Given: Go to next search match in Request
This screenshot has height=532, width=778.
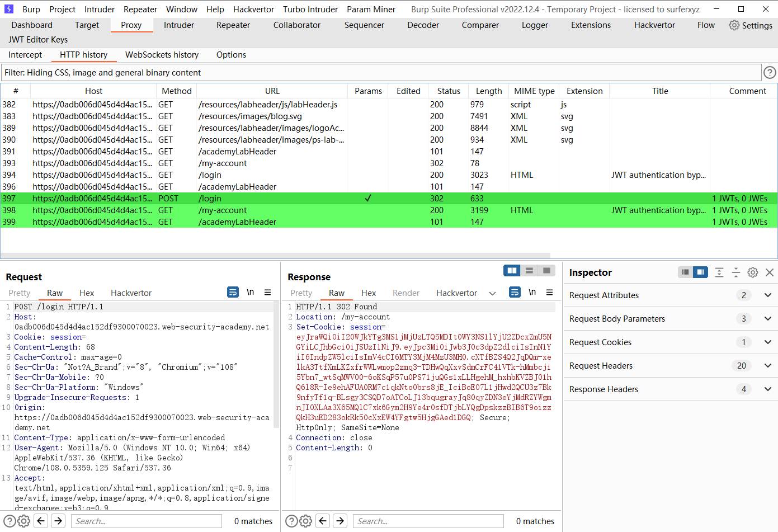Looking at the screenshot, I should 58,521.
